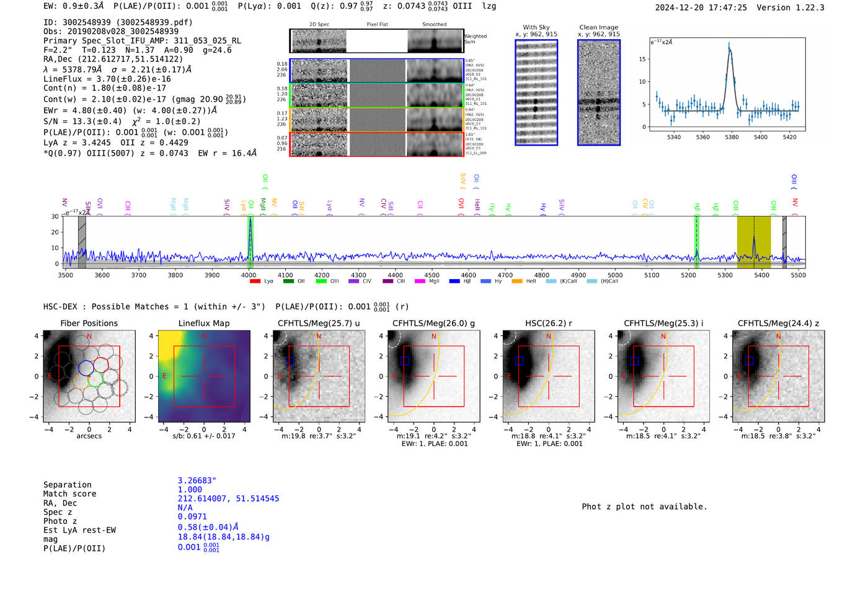Click the Version 1.22.3 label
Image resolution: width=868 pixels, height=591 pixels.
point(790,7)
